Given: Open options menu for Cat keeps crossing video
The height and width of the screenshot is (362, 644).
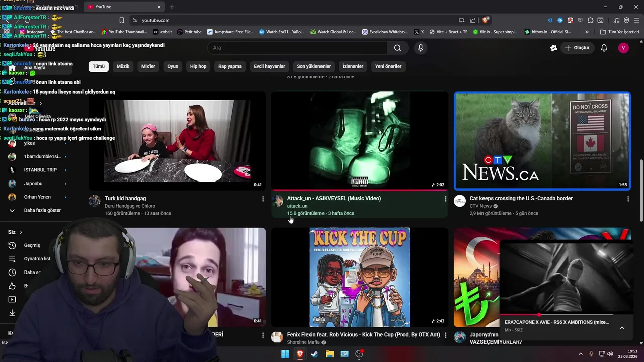Looking at the screenshot, I should click(628, 199).
